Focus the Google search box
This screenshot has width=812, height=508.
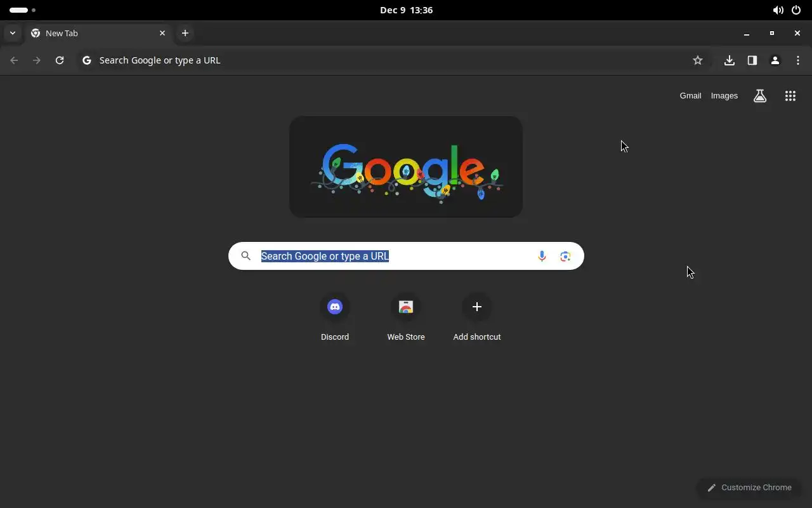pos(406,256)
